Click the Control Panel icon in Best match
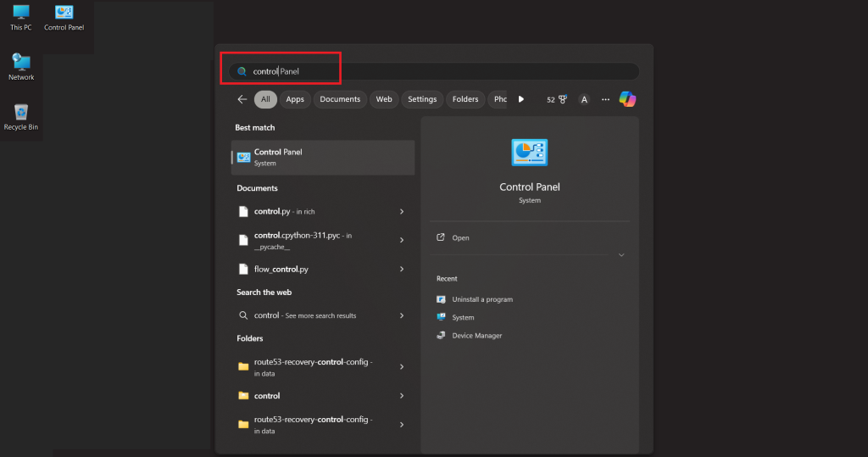 243,158
